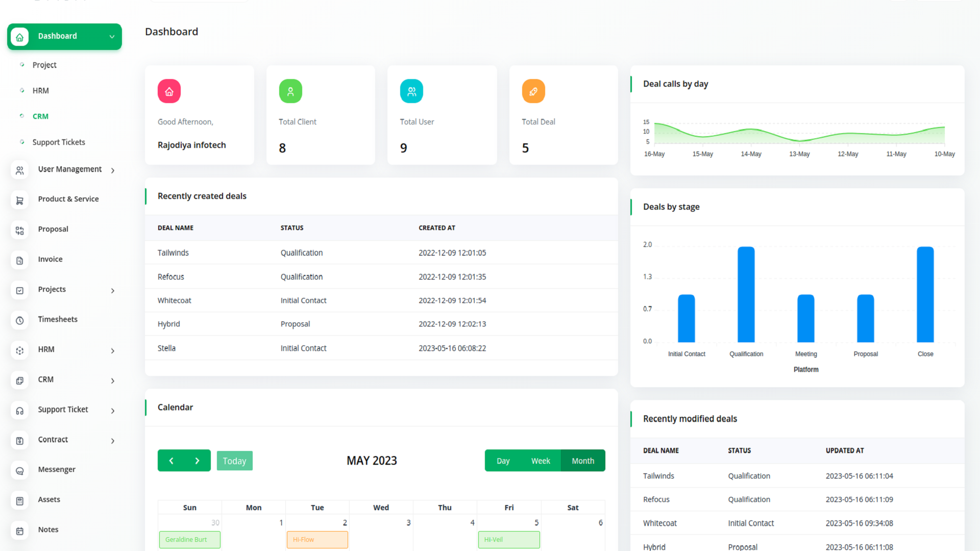
Task: Switch calendar to Day view
Action: pyautogui.click(x=503, y=461)
